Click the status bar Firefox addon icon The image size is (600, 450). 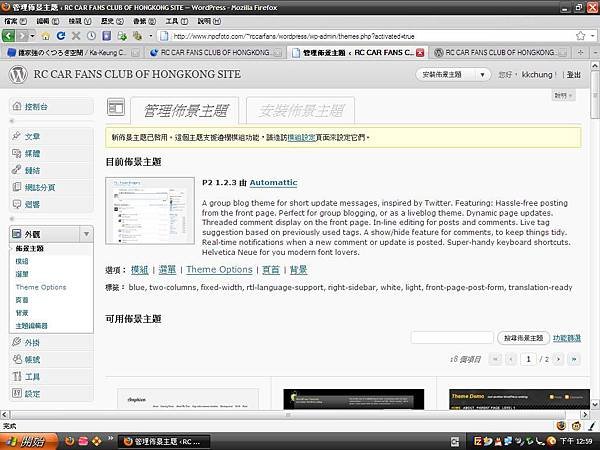(x=561, y=426)
